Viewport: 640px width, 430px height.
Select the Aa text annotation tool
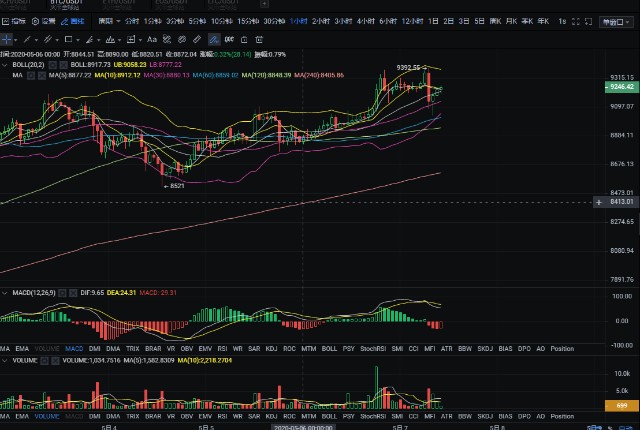pos(152,40)
